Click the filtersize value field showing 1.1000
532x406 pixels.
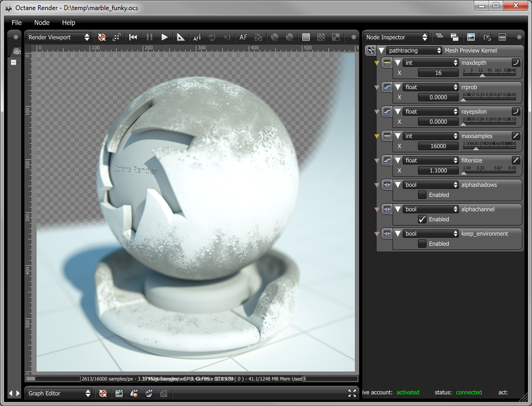[x=438, y=171]
